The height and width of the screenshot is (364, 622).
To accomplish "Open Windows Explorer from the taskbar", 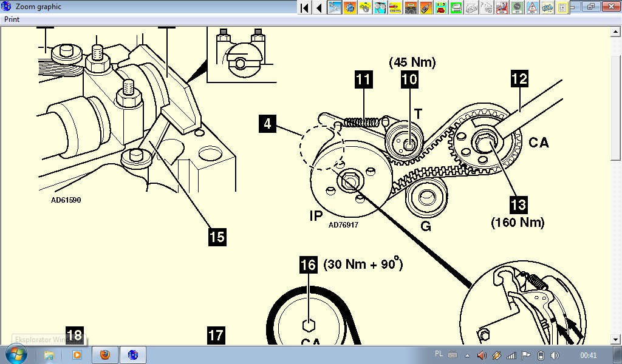I will (49, 355).
